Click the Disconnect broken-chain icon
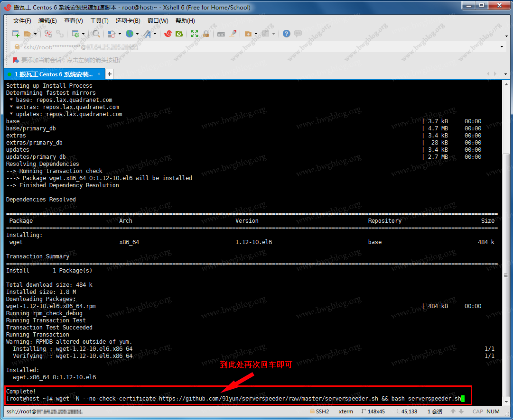This screenshot has width=513, height=420. pyautogui.click(x=48, y=34)
